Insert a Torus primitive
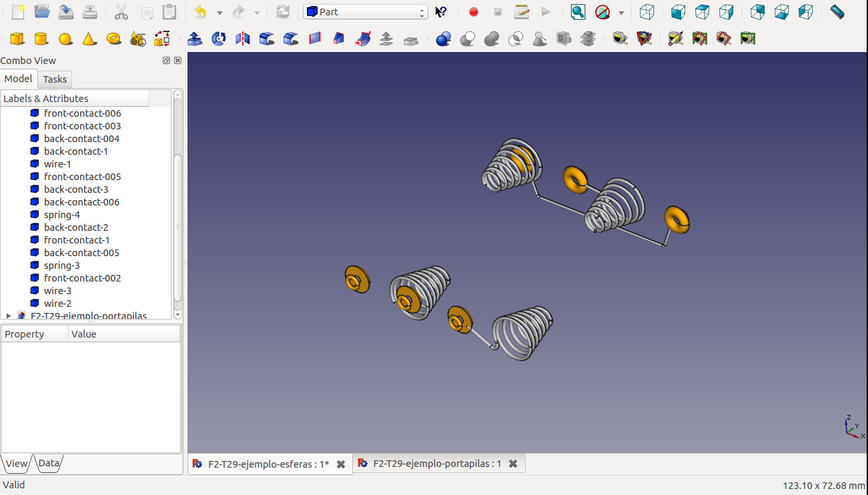The image size is (868, 495). 114,39
